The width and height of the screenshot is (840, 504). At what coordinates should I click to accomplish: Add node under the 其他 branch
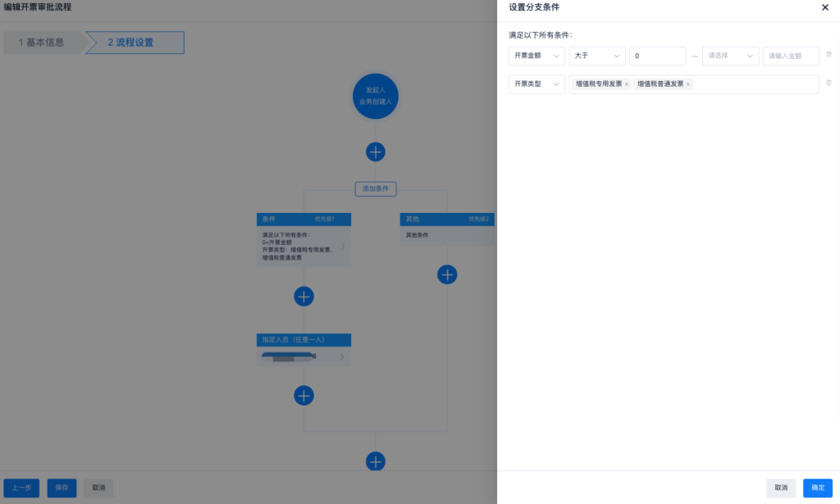pos(447,275)
